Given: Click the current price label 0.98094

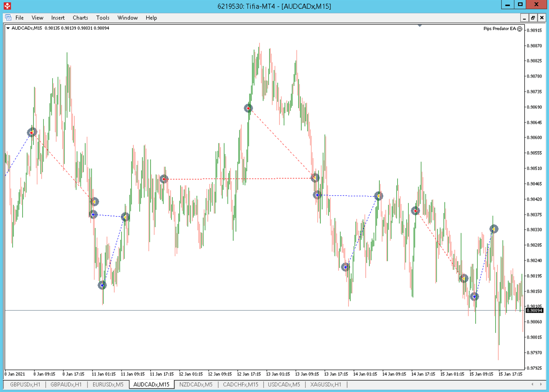Looking at the screenshot, I should click(x=534, y=311).
